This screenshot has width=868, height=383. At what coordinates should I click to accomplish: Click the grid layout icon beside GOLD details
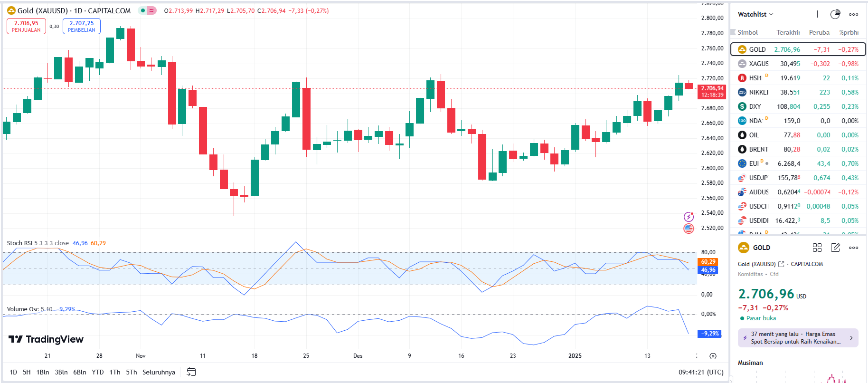pos(817,248)
